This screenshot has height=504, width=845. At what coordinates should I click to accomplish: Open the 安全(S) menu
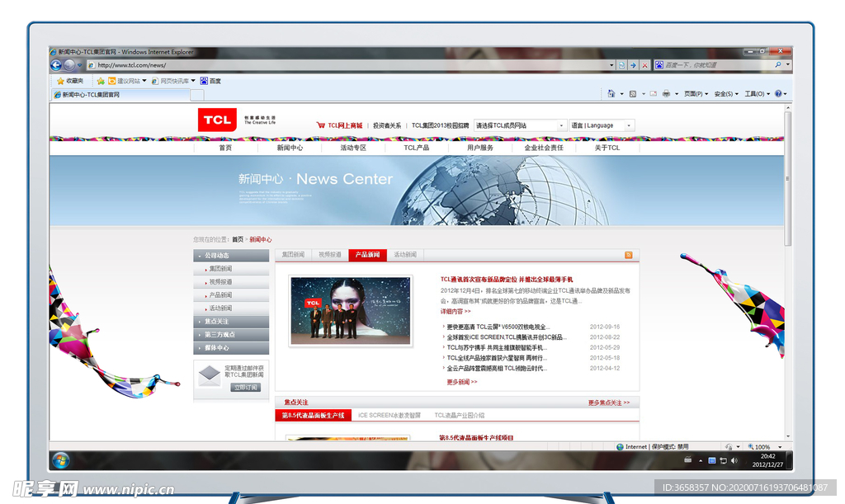(726, 94)
